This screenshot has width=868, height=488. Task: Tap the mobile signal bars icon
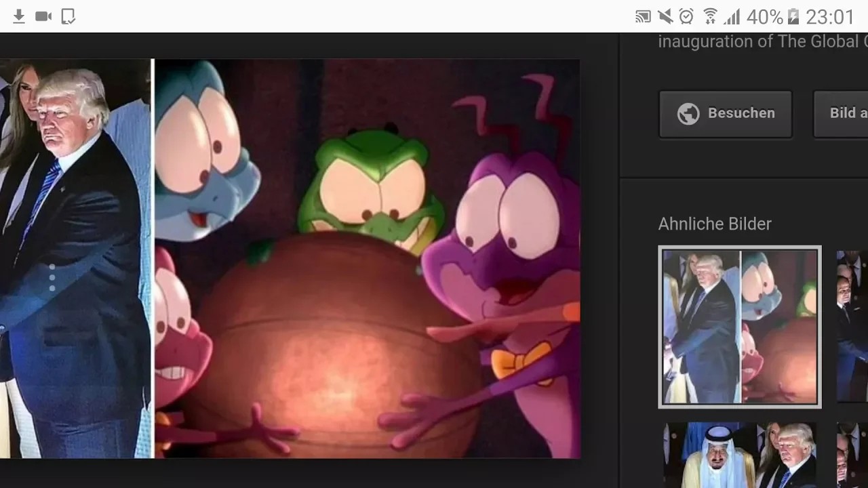point(732,16)
